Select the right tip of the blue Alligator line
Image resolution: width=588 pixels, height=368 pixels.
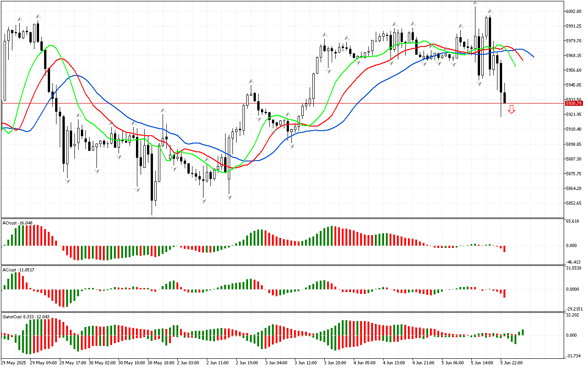(533, 57)
